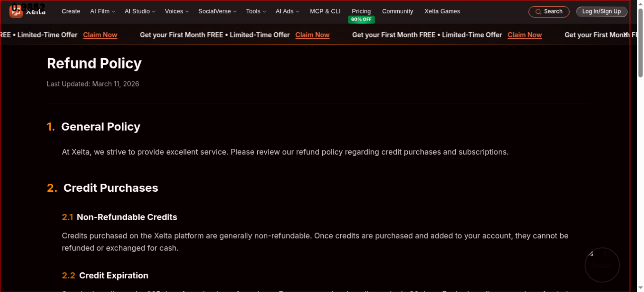Viewport: 644px width, 292px height.
Task: Click the Log In/Sign Up button
Action: (601, 12)
